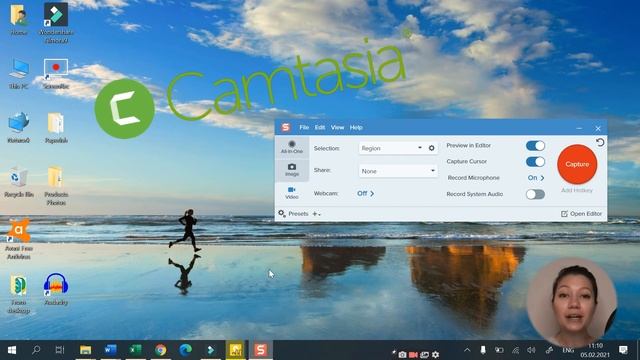Viewport: 640px width, 360px height.
Task: Open the Help menu in Snagit
Action: pos(356,127)
